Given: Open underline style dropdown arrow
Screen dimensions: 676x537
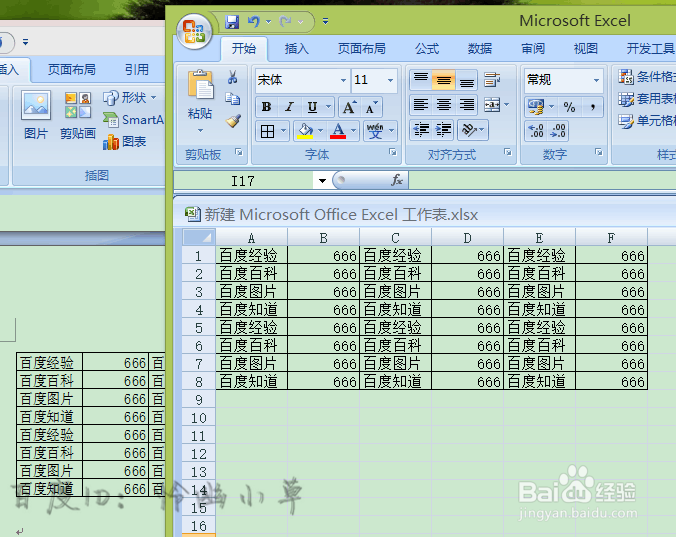Looking at the screenshot, I should 329,107.
